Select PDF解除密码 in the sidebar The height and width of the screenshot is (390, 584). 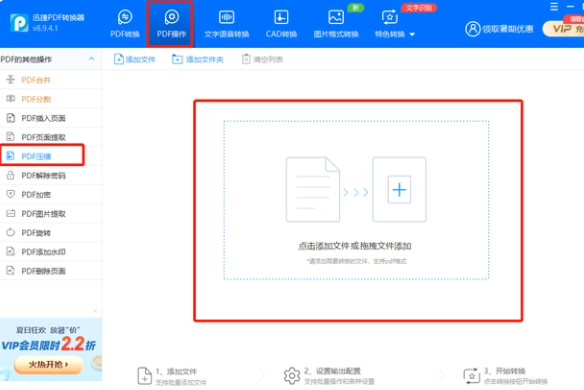click(x=51, y=175)
